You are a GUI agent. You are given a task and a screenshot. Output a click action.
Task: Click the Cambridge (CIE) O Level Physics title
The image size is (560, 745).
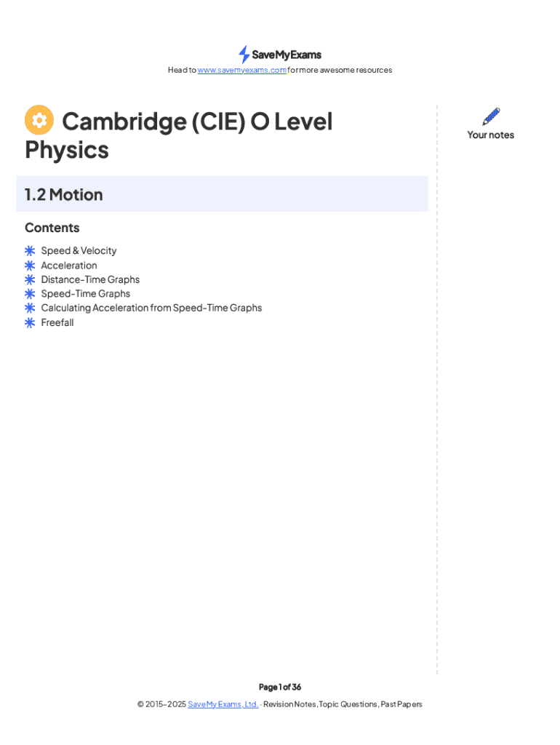click(196, 122)
